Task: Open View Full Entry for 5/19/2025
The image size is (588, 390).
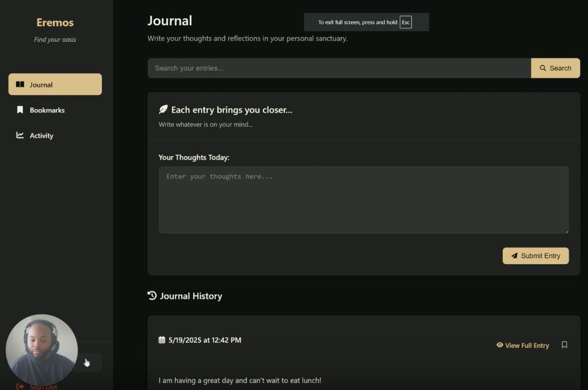Action: 522,345
